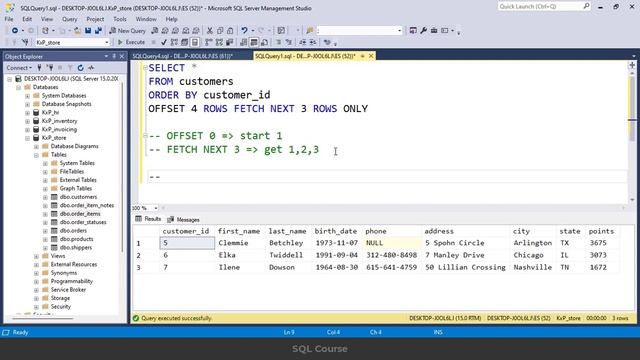Screen dimensions: 640x360
Task: Open the File menu
Action: (9, 19)
